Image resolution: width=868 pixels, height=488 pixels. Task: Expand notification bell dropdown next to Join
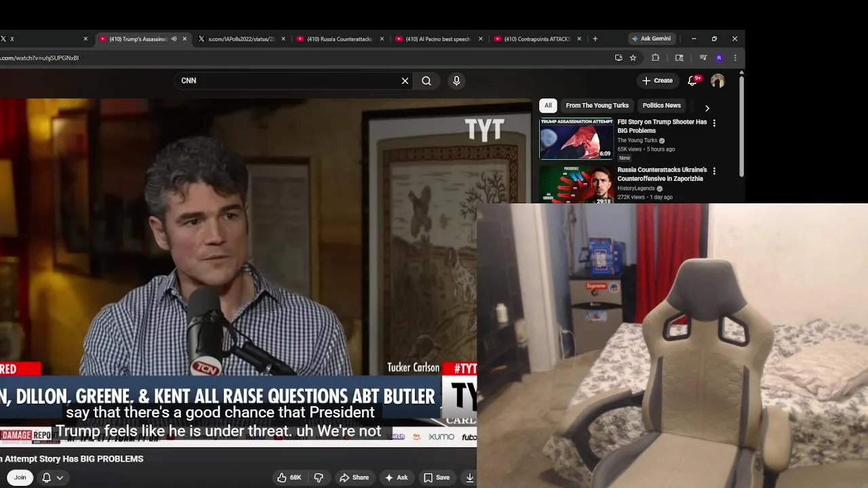tap(53, 478)
